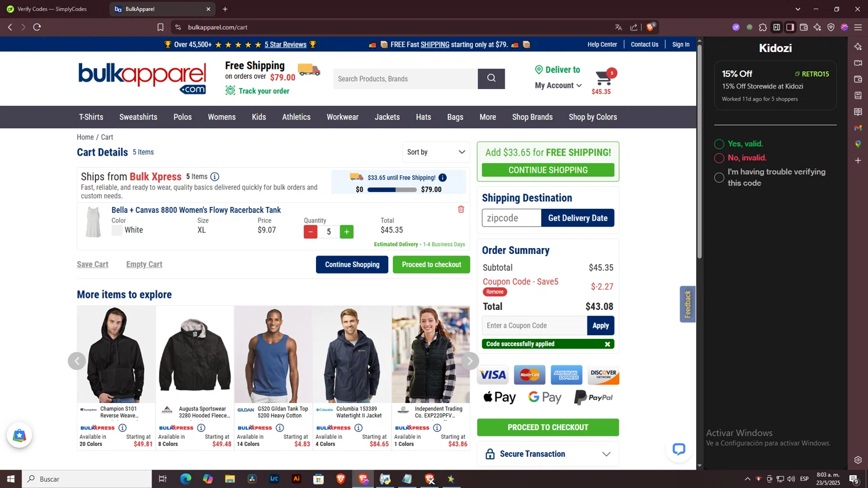Open browser extensions puzzle icon

(763, 27)
